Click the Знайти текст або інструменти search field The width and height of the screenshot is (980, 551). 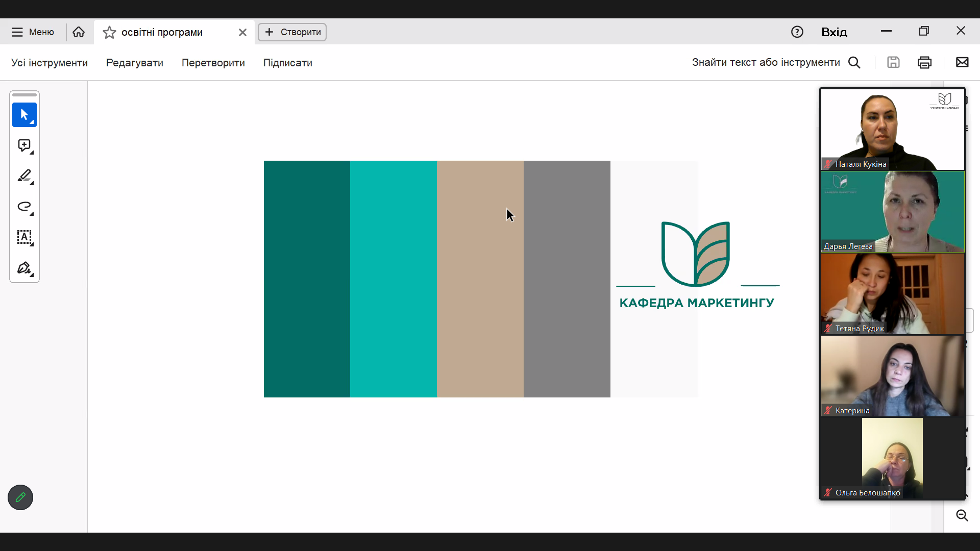766,62
